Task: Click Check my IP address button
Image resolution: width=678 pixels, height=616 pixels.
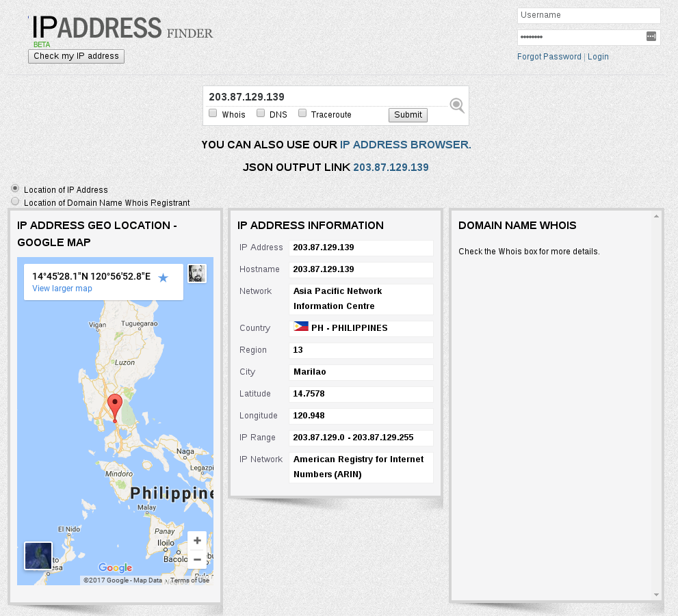Action: tap(76, 56)
